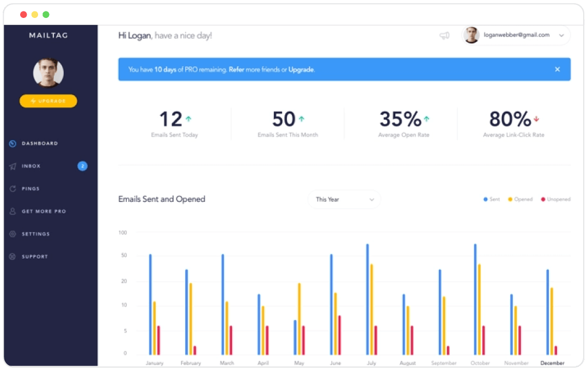The image size is (588, 370).
Task: Open the Support section
Action: 34,256
